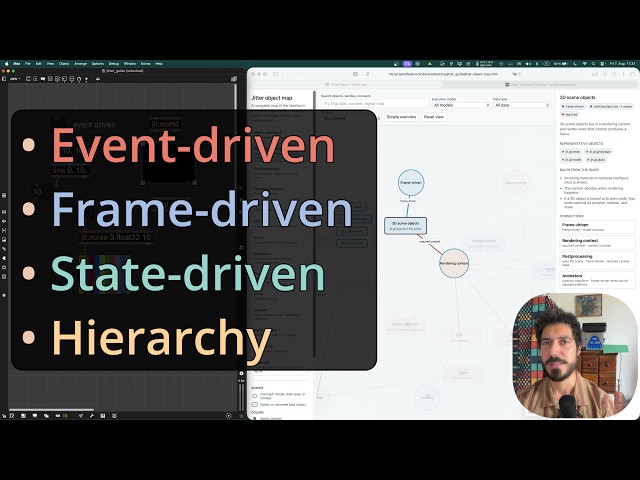Open the Data type dropdown
The width and height of the screenshot is (640, 480).
pyautogui.click(x=522, y=105)
